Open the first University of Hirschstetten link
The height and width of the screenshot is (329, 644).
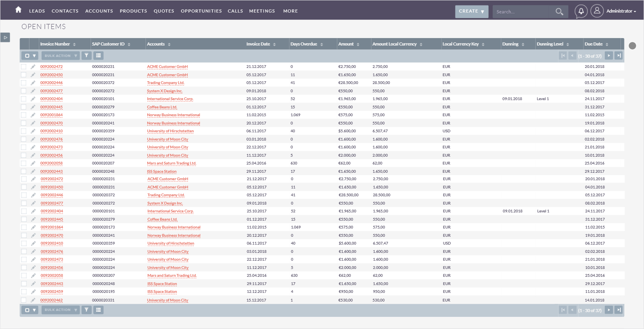coord(170,131)
